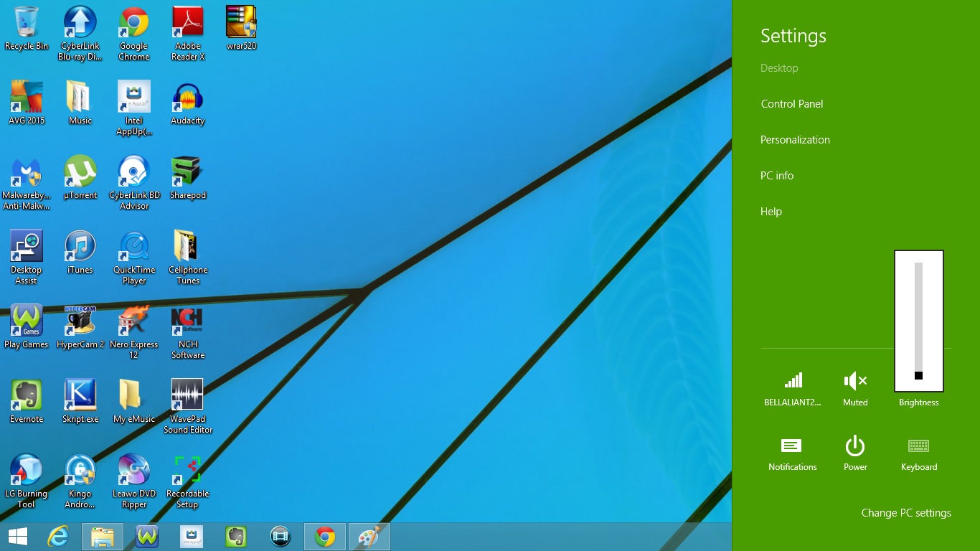Select the Play Games shortcut

tap(27, 327)
